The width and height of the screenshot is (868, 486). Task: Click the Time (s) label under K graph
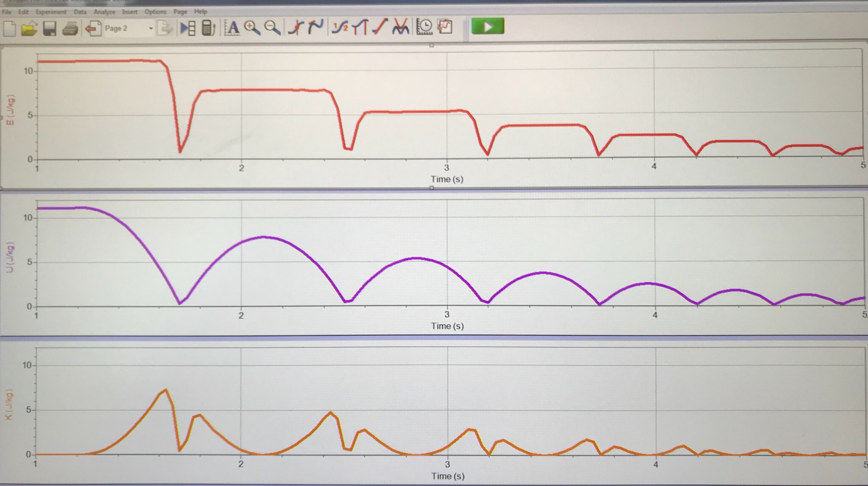(447, 476)
